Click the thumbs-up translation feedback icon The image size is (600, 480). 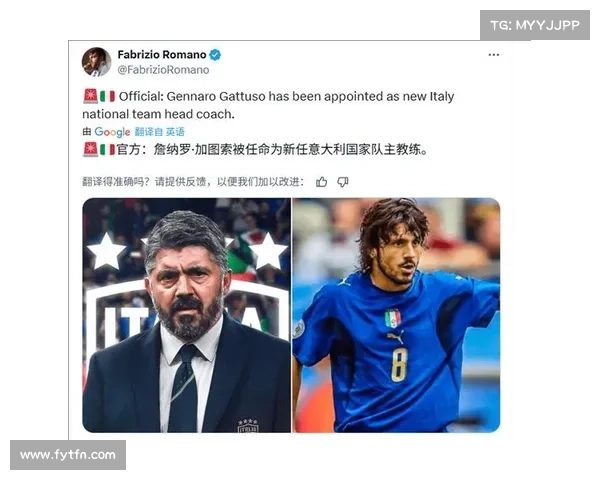(x=321, y=182)
